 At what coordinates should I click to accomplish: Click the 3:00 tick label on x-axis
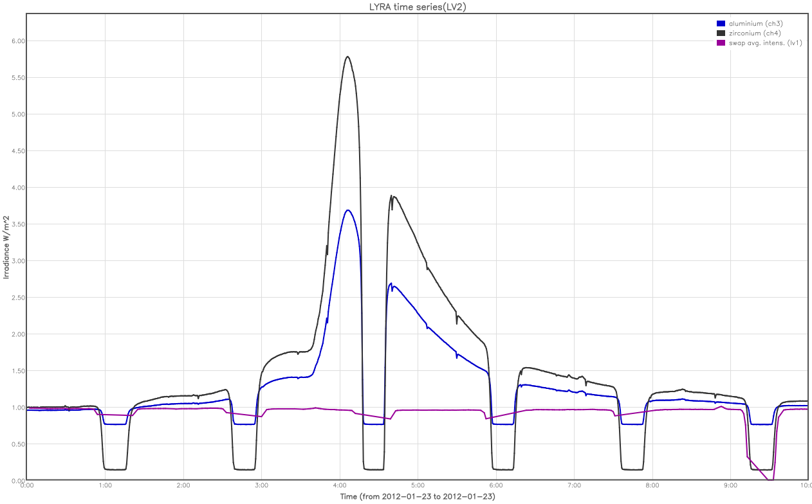pos(261,486)
